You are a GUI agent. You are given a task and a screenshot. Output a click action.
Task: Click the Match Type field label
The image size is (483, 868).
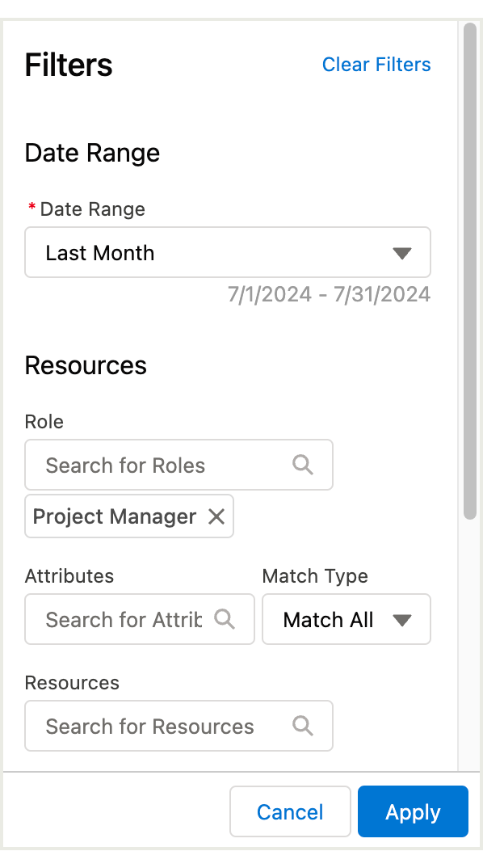315,576
